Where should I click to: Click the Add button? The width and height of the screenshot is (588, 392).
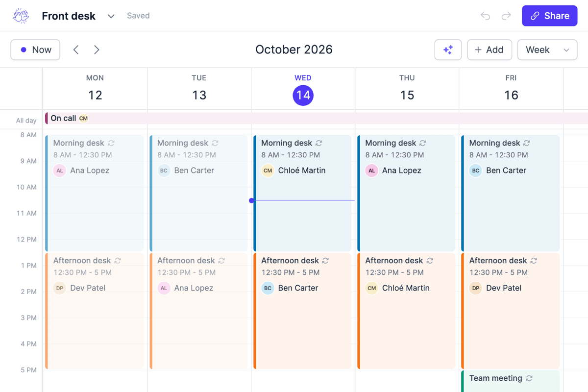(490, 49)
